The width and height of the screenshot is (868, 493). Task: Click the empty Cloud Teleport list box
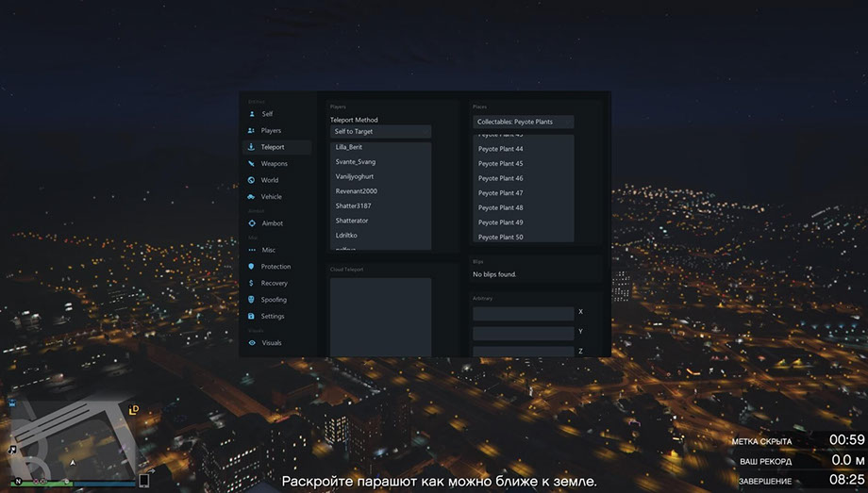[x=380, y=316]
